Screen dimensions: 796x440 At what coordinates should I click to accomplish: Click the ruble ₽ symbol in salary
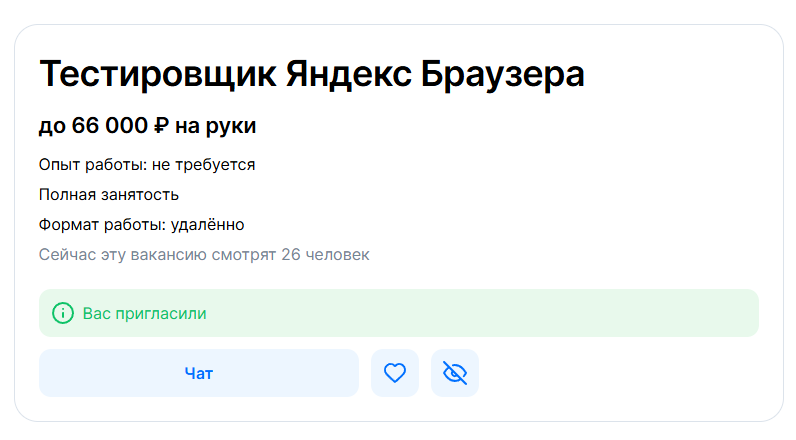click(x=161, y=125)
